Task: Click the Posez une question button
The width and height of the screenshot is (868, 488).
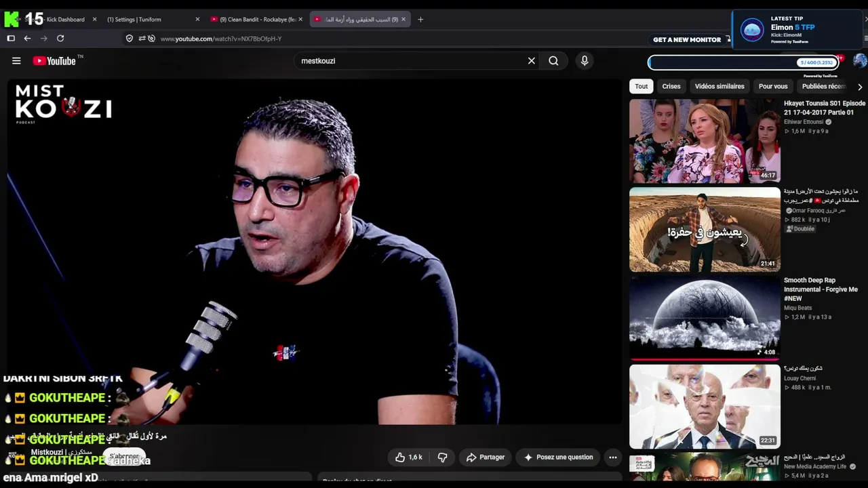Action: (559, 457)
